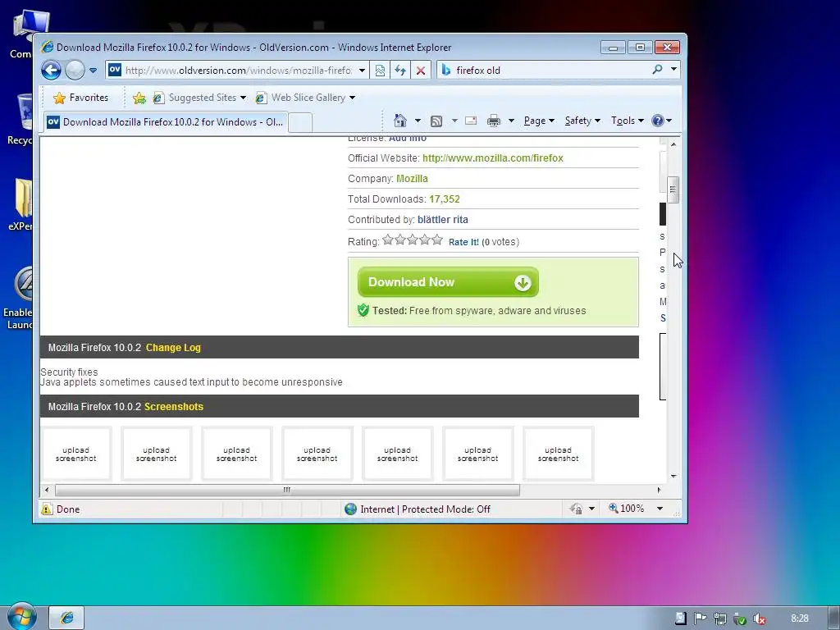The width and height of the screenshot is (840, 630).
Task: Open the Favorites star button
Action: 81,98
